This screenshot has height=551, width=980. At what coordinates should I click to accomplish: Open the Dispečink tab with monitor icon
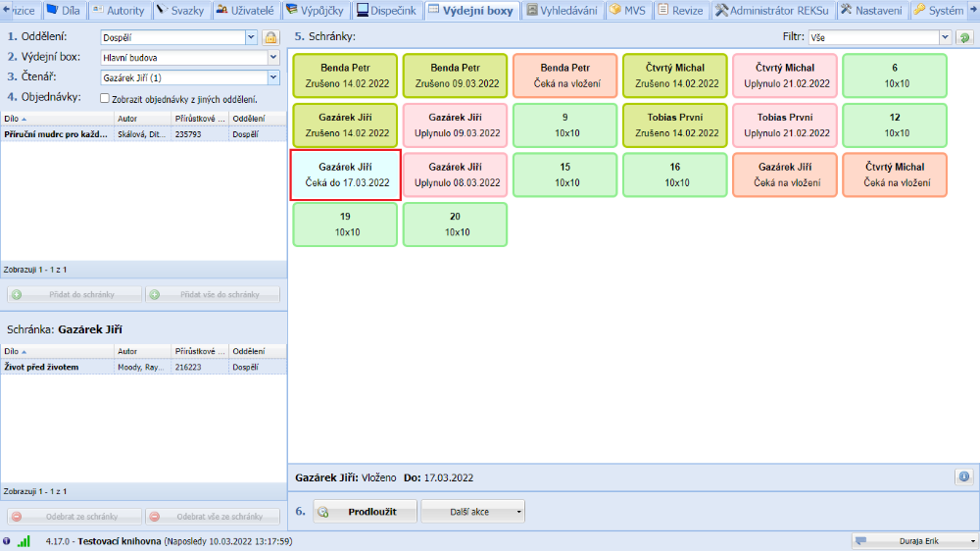coord(387,11)
